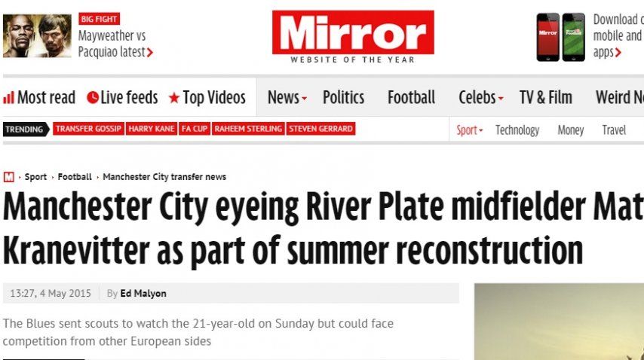Viewport: 644px width, 360px height.
Task: Click the mobile apps phones image
Action: coord(560,36)
